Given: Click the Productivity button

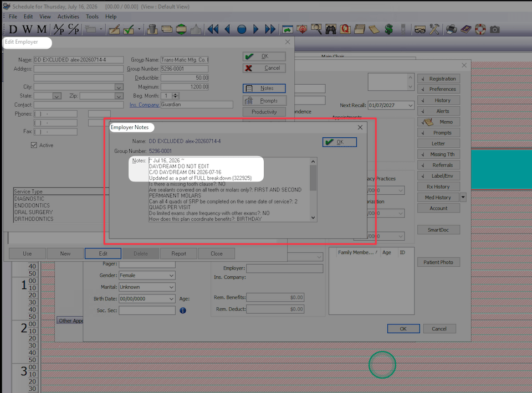Looking at the screenshot, I should 264,112.
